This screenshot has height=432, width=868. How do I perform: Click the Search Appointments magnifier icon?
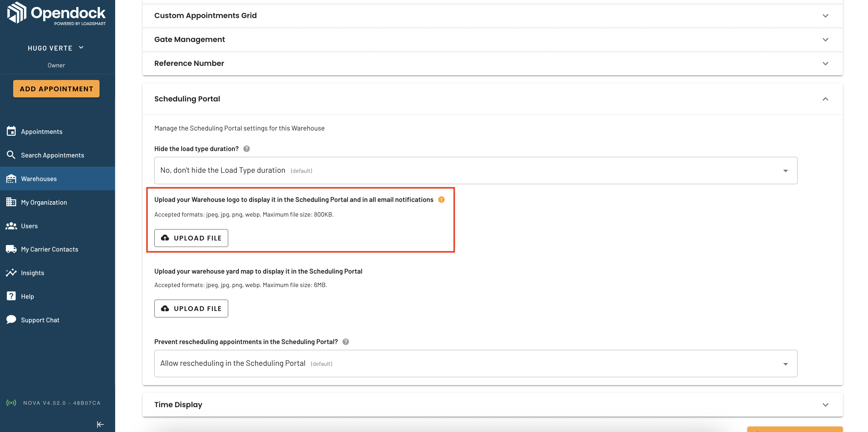(x=11, y=155)
